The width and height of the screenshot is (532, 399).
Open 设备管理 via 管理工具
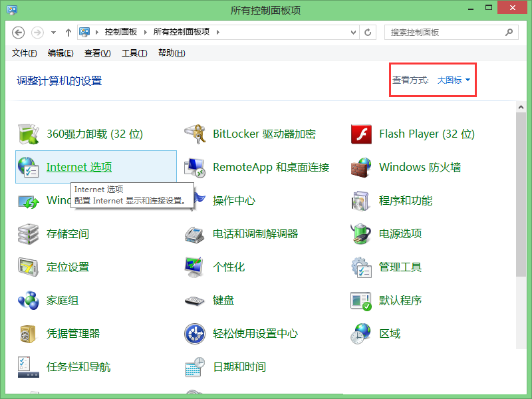coord(400,267)
